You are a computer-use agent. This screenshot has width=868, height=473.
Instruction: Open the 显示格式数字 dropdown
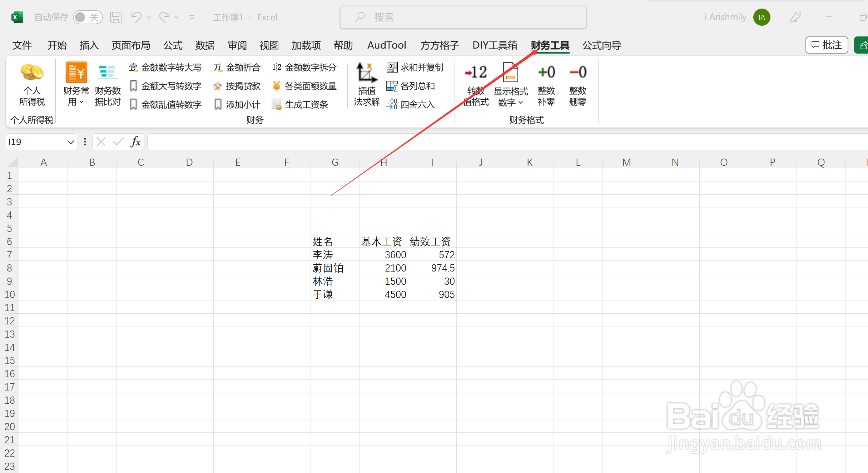(x=511, y=85)
